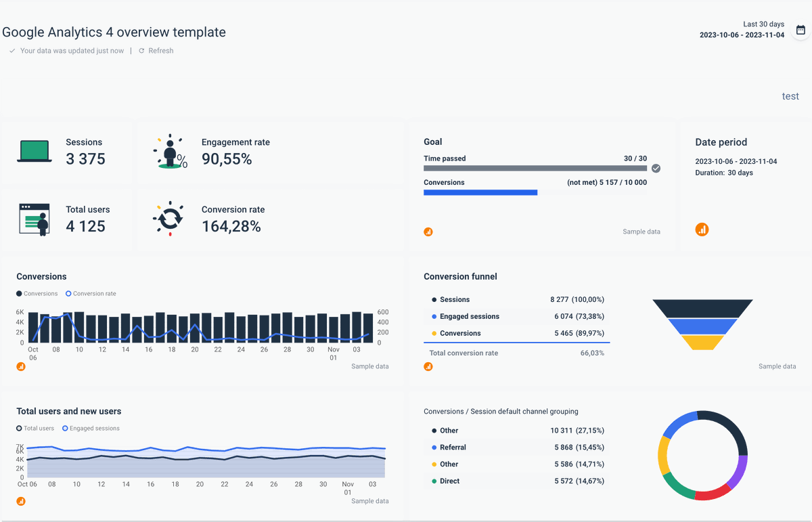Click the blue Conversions progress bar
This screenshot has width=812, height=522.
(480, 192)
